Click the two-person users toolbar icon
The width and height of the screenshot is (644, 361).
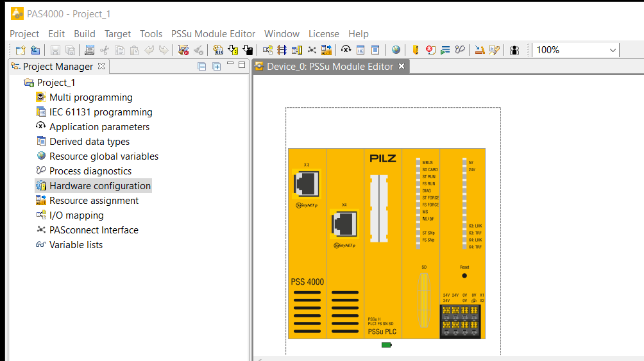(514, 50)
